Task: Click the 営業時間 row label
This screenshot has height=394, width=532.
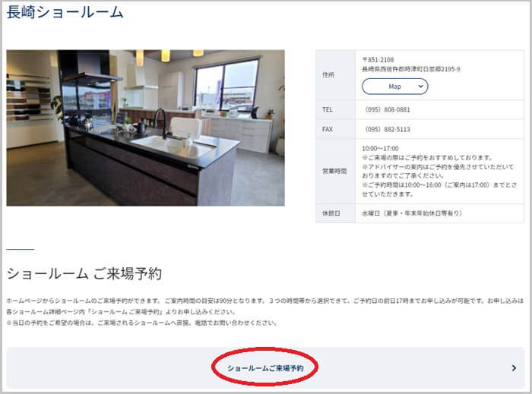Action: 334,171
